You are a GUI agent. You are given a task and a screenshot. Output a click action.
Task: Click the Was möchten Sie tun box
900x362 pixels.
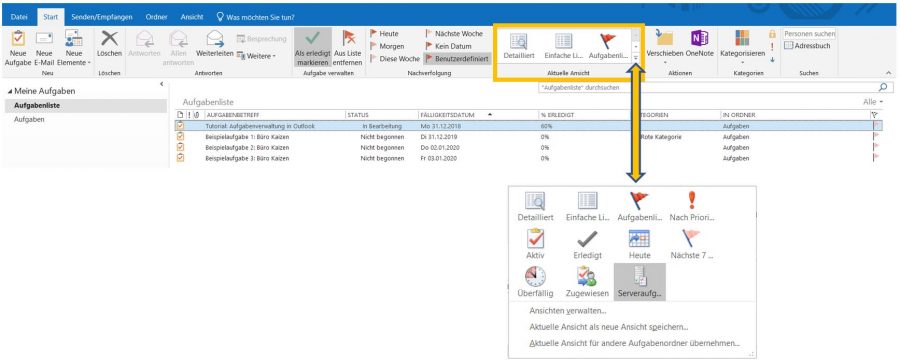tap(255, 17)
